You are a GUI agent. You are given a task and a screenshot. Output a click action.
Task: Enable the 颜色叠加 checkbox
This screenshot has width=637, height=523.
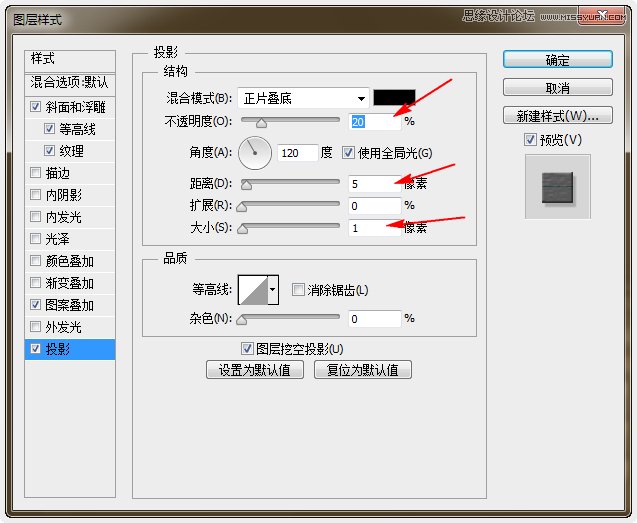click(x=35, y=260)
